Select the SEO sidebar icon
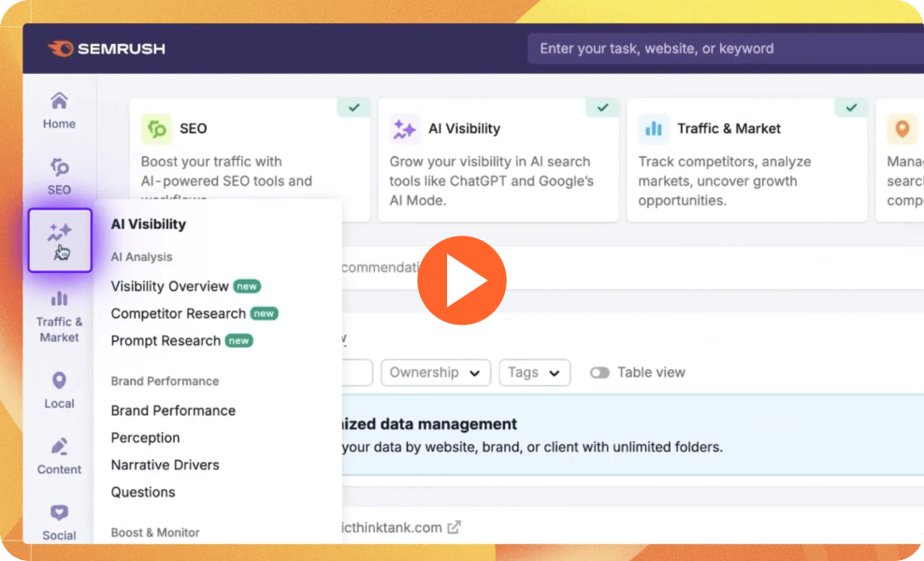The width and height of the screenshot is (924, 561). pyautogui.click(x=59, y=175)
